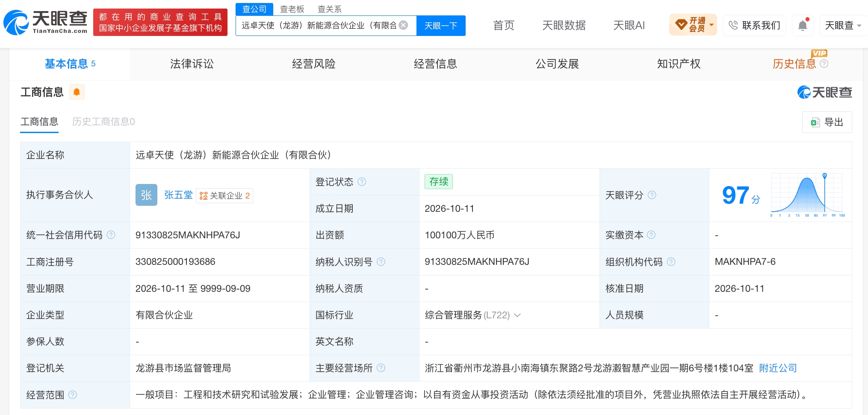Open the 经营信息 tab

pos(435,64)
